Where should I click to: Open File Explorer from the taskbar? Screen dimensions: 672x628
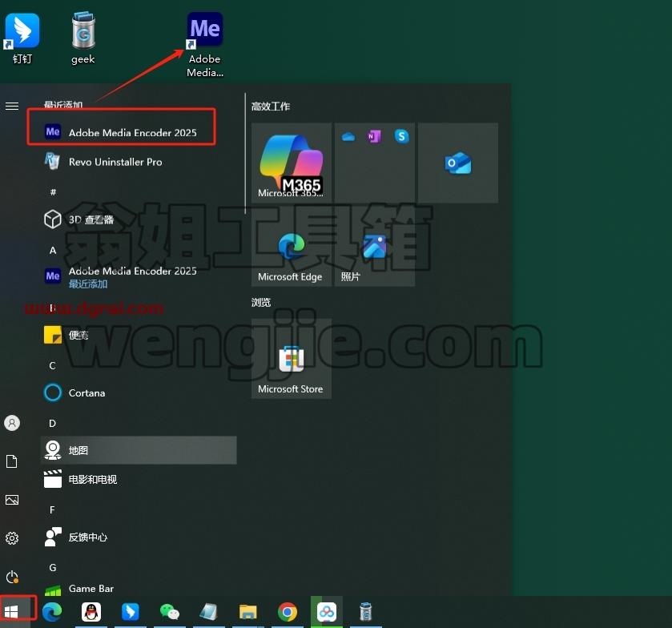pyautogui.click(x=248, y=612)
